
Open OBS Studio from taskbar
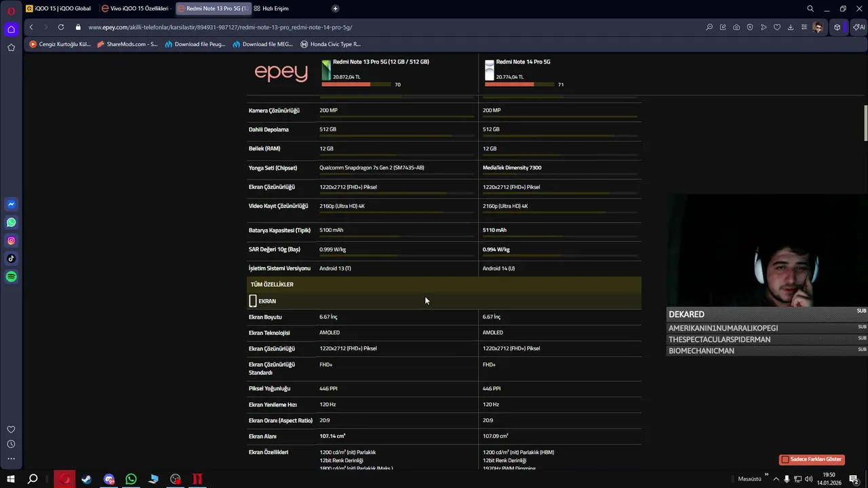176,479
